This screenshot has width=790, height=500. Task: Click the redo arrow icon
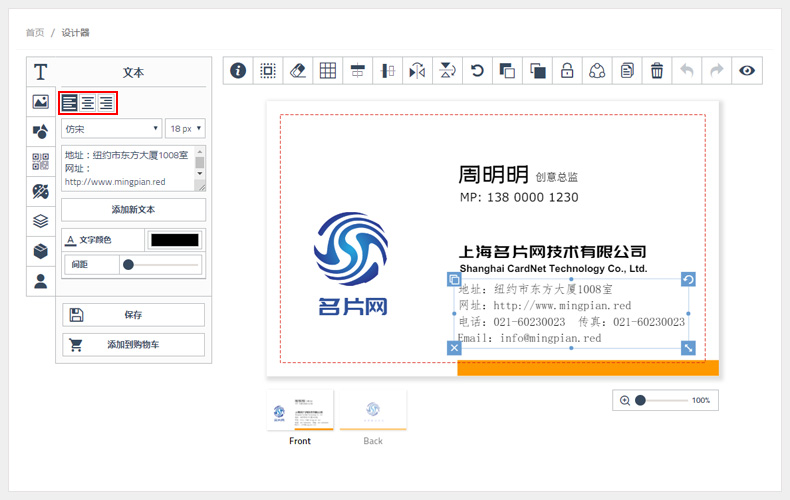click(716, 71)
